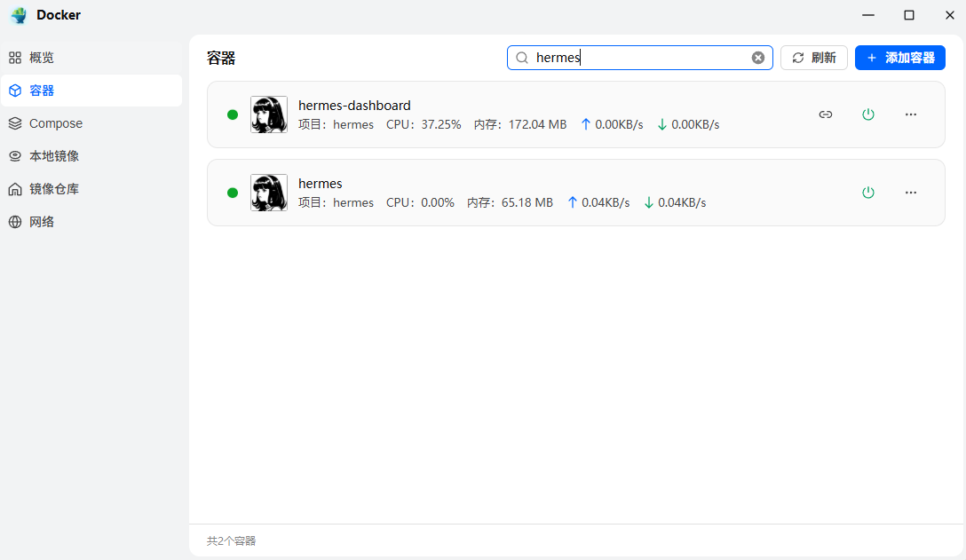Click the plus icon in 添加容器
Image resolution: width=966 pixels, height=560 pixels.
872,58
